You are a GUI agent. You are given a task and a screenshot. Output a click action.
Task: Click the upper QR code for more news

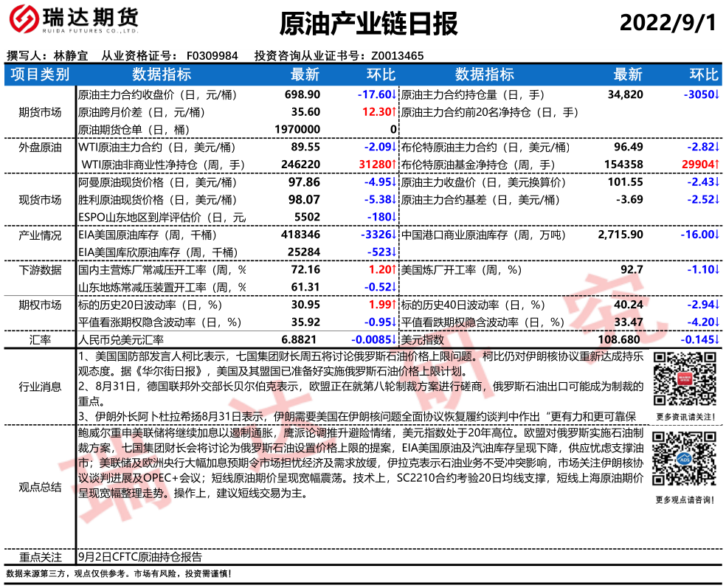683,378
